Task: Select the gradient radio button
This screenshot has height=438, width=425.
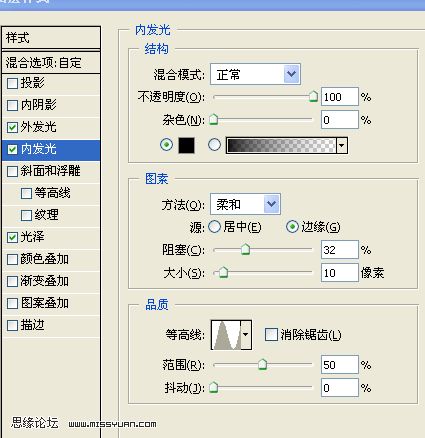Action: [214, 145]
